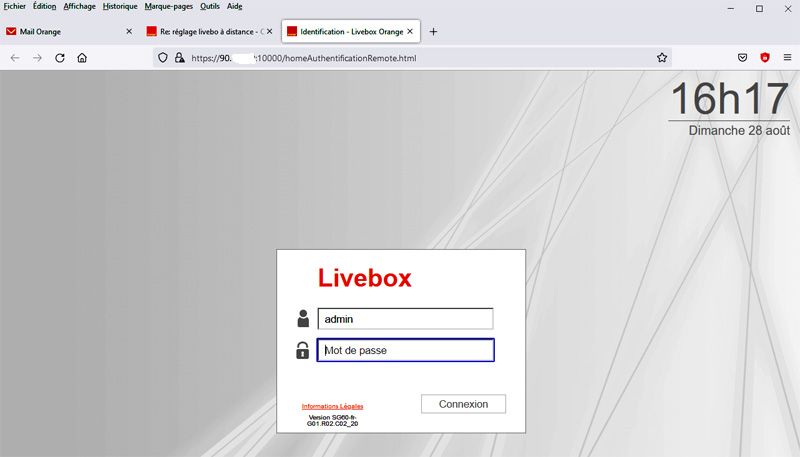Open the browser home page
This screenshot has height=457, width=800.
point(82,58)
